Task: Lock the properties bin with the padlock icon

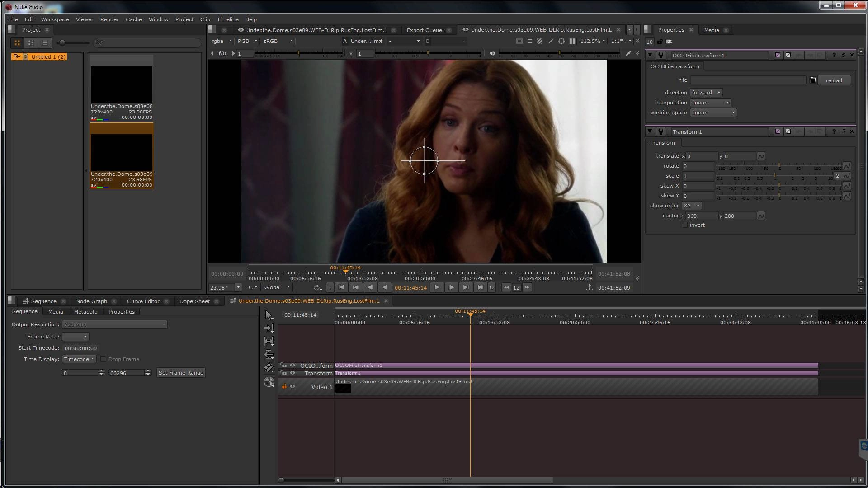Action: 660,42
